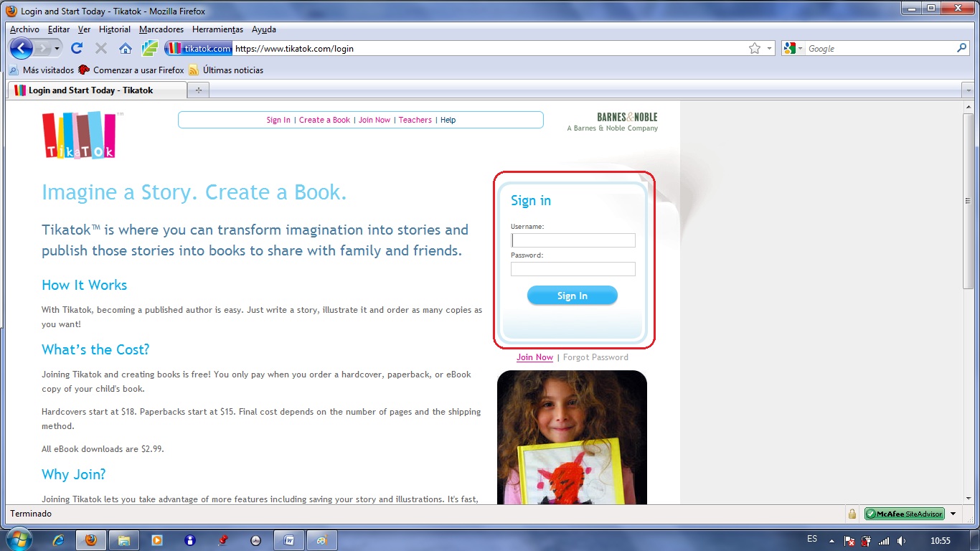Open the Historial menu

(x=115, y=29)
